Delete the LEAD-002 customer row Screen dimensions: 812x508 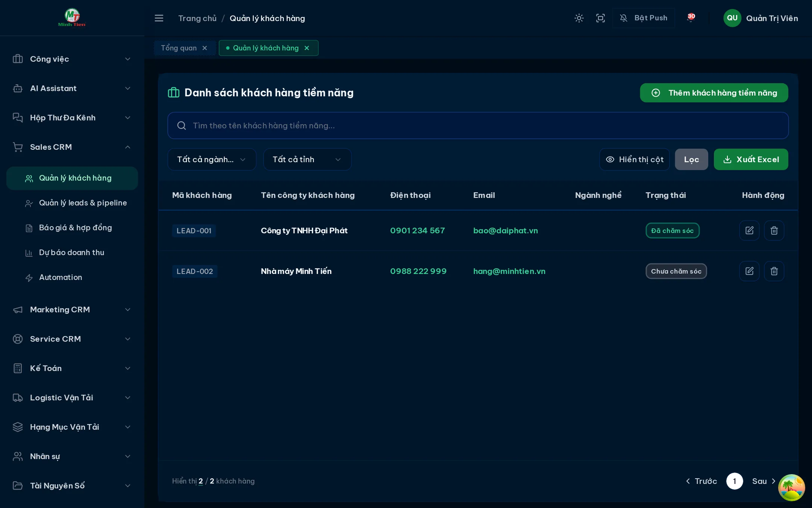pyautogui.click(x=774, y=271)
